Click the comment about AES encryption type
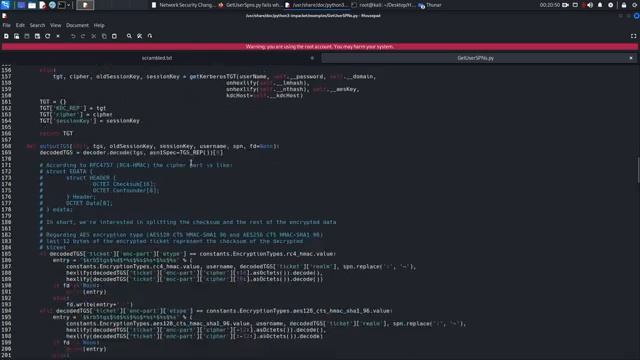 pyautogui.click(x=181, y=235)
